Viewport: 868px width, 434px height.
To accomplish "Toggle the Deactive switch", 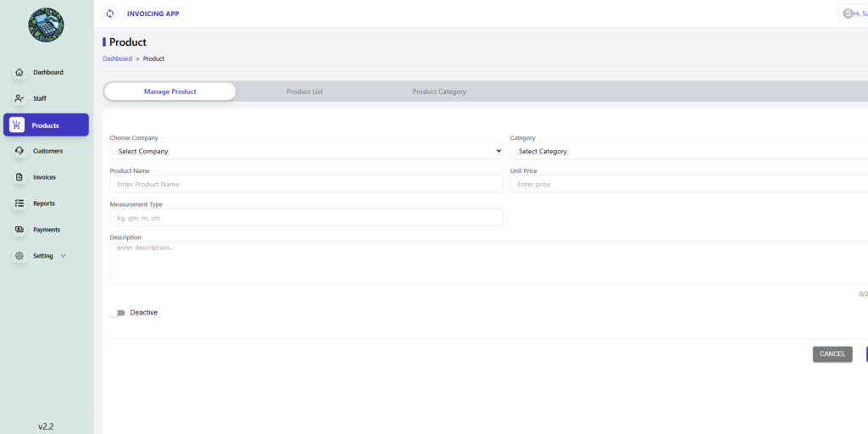I will (x=117, y=313).
